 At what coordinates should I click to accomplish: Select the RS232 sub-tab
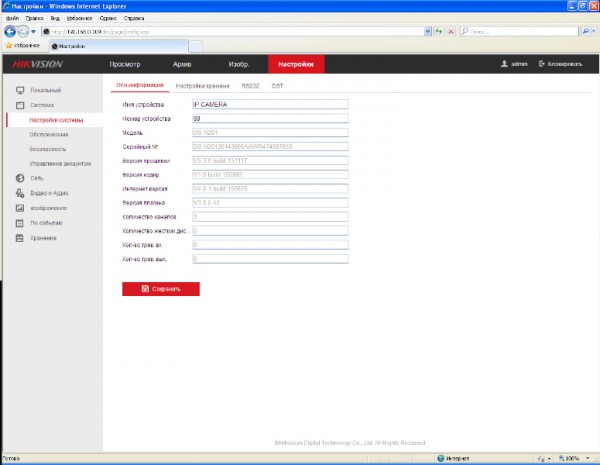[x=250, y=86]
